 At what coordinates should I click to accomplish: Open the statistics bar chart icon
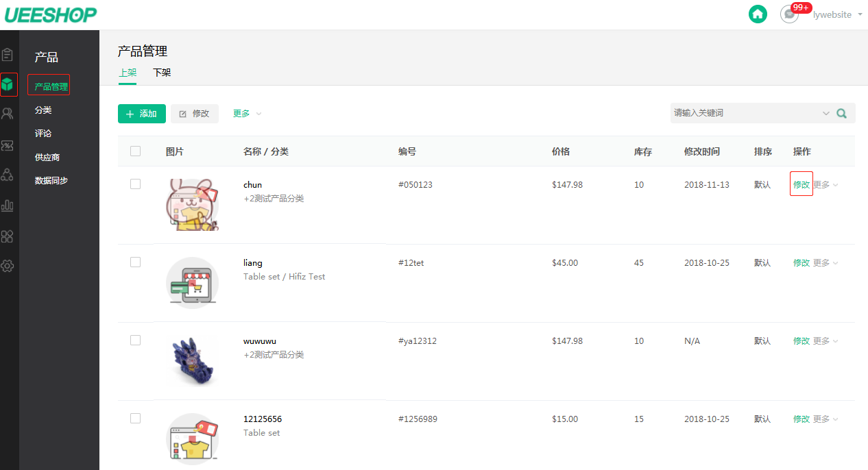pos(8,205)
